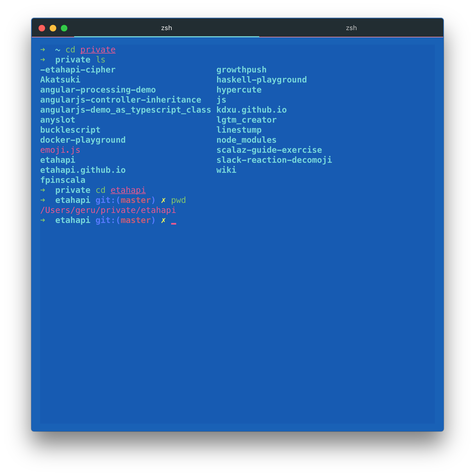Image resolution: width=475 pixels, height=476 pixels.
Task: Select the fpinscala folder name
Action: [x=63, y=180]
